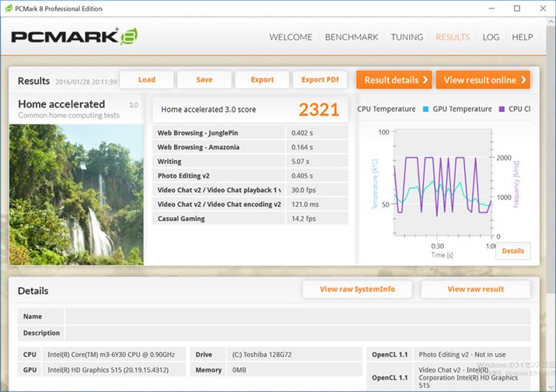The height and width of the screenshot is (392, 556).
Task: Open the TUNING tab
Action: (407, 37)
